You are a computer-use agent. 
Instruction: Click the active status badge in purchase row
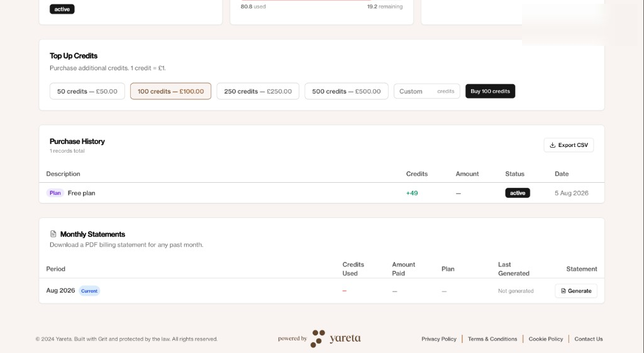[518, 193]
